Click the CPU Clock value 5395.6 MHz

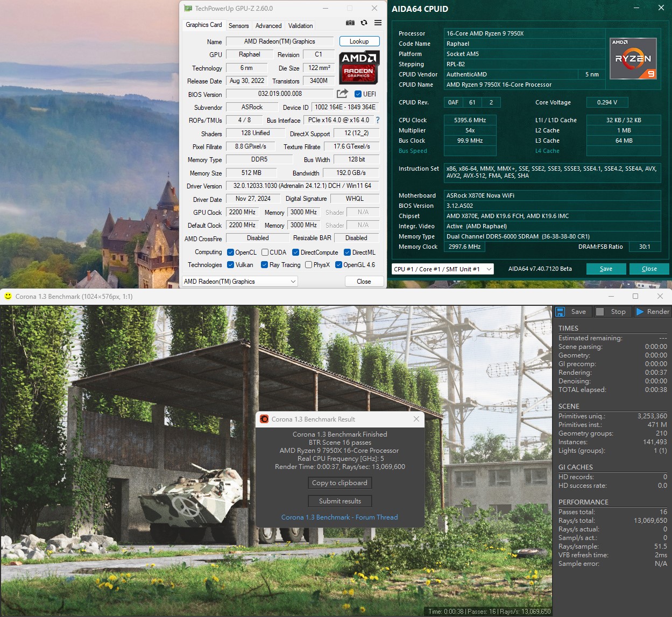click(470, 120)
